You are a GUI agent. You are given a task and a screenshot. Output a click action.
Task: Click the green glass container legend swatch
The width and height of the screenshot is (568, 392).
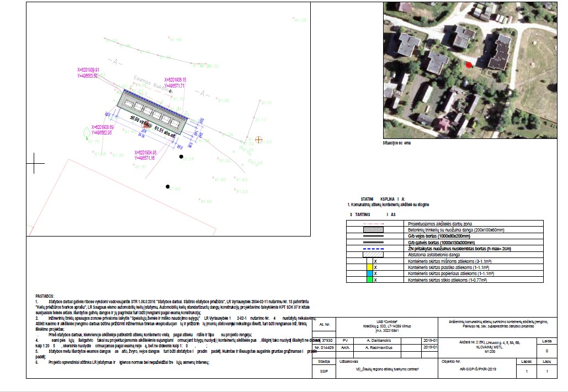[x=370, y=280]
